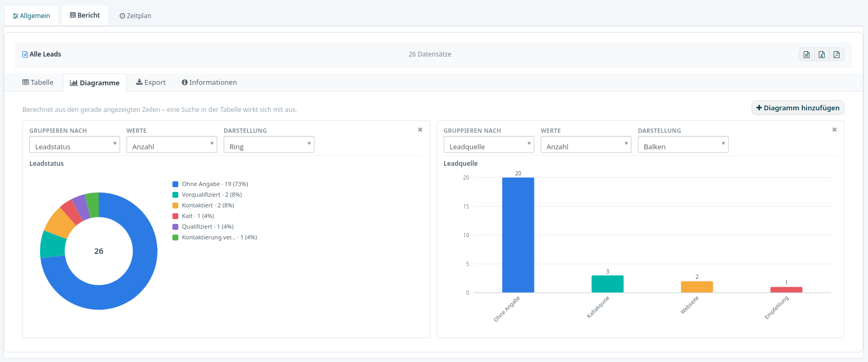Click the Diagramm hinzufügen button
868x362 pixels.
point(798,108)
